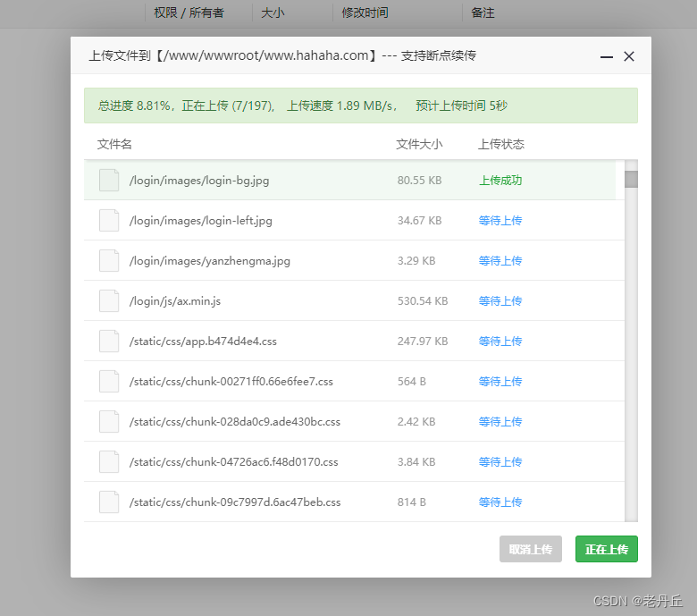The width and height of the screenshot is (697, 616).
Task: Click the file icon for chunk-09c7997d.6ac47beb.css
Action: 109,502
